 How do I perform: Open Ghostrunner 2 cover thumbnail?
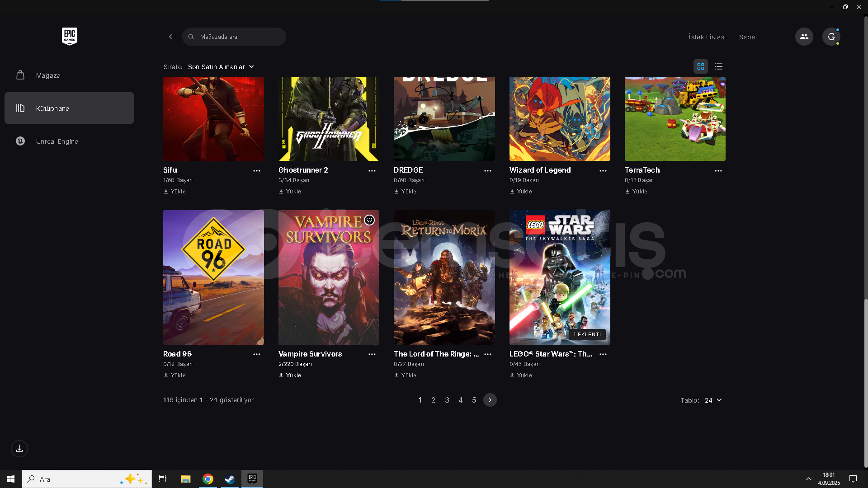point(329,119)
